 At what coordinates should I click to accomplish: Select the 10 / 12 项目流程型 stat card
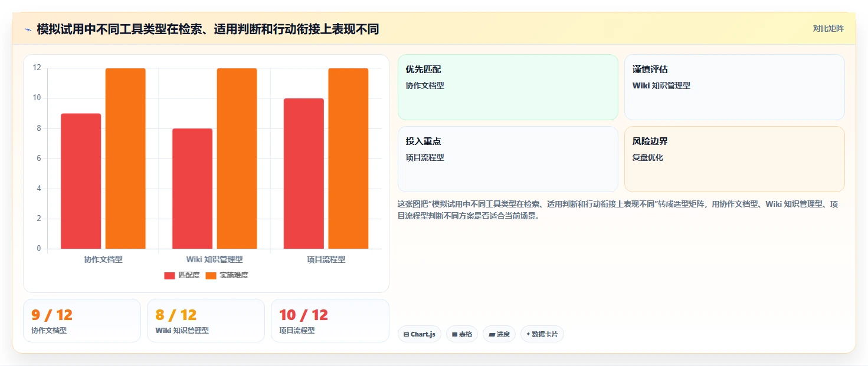[x=330, y=321]
